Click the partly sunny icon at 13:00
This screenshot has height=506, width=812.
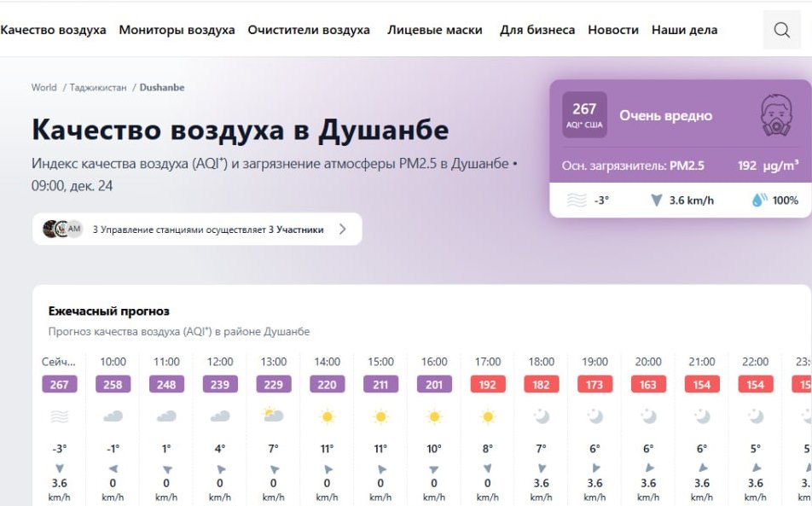coord(273,416)
